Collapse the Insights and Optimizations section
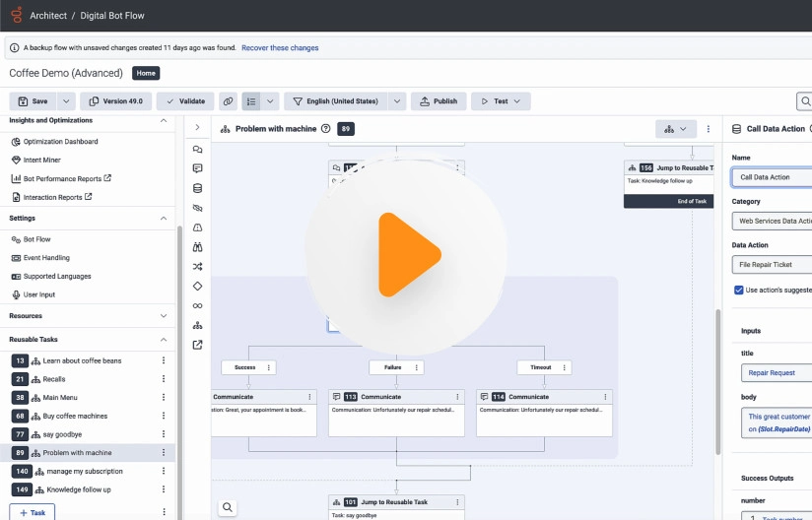This screenshot has height=520, width=812. coord(164,120)
